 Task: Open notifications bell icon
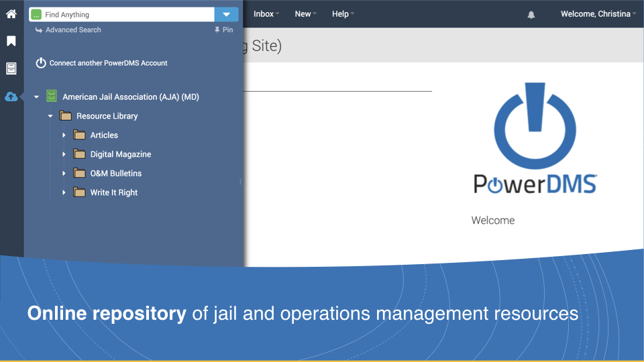pyautogui.click(x=531, y=15)
